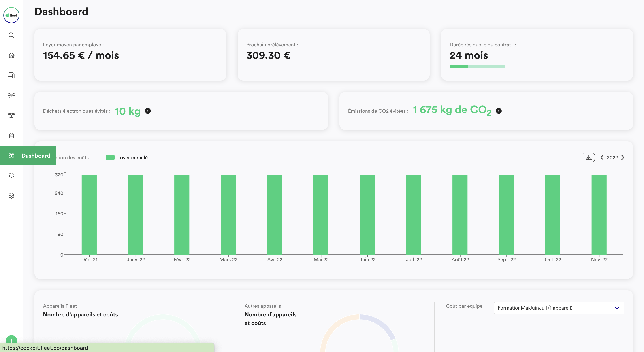The width and height of the screenshot is (644, 352).
Task: Click the green plus button
Action: click(x=11, y=341)
